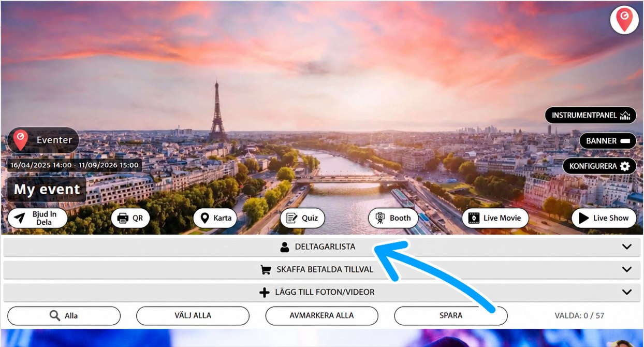Expand the Deltagarlista section
Screen dimensions: 644x347
click(322, 247)
